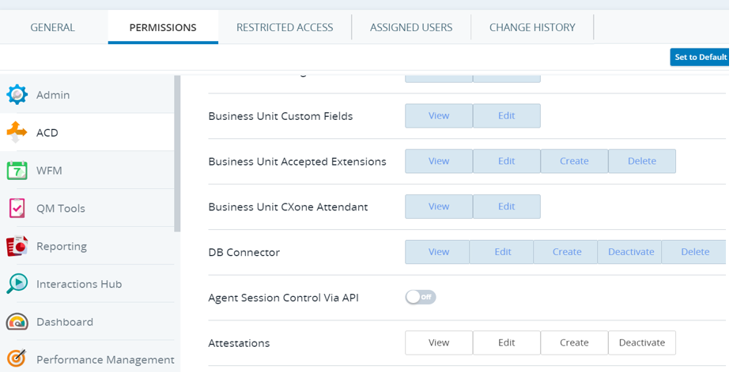733x372 pixels.
Task: Click the WFM calendar icon
Action: (x=17, y=170)
